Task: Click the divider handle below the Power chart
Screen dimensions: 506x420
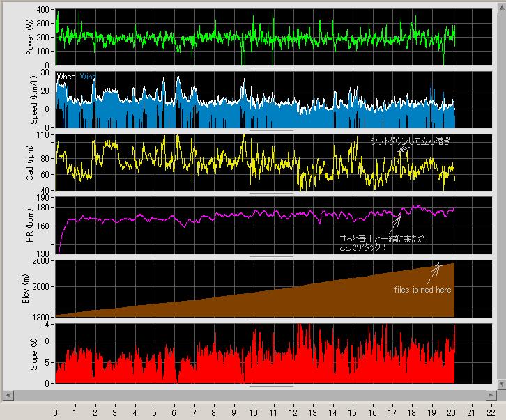Action: [x=270, y=67]
